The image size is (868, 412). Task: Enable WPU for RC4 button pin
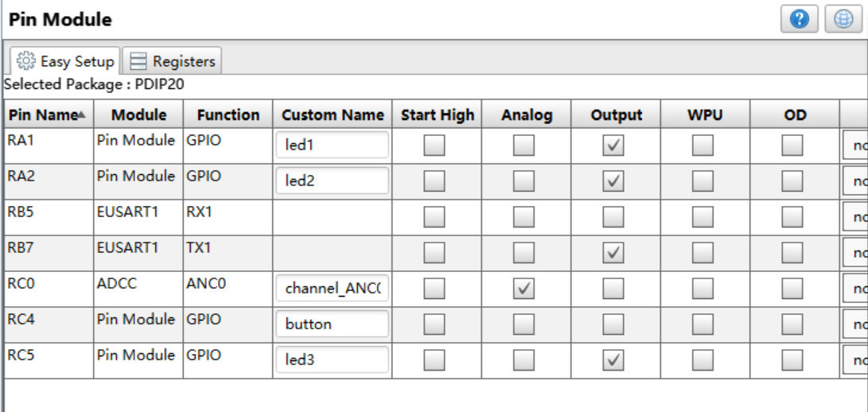pyautogui.click(x=703, y=325)
